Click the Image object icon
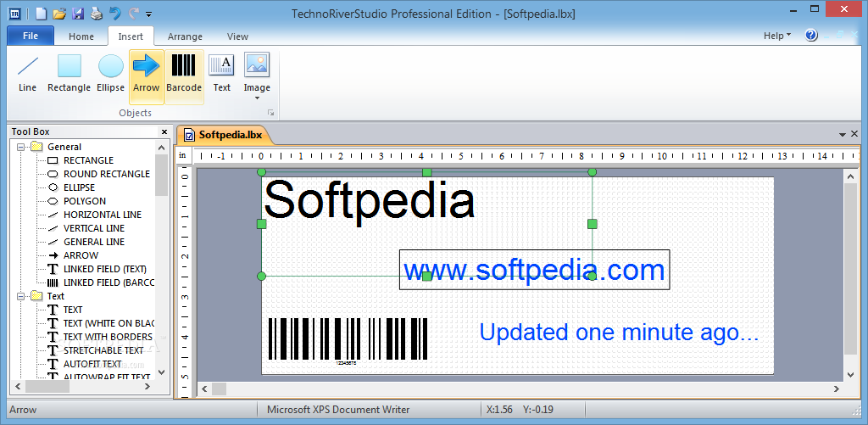This screenshot has width=868, height=425. (257, 65)
